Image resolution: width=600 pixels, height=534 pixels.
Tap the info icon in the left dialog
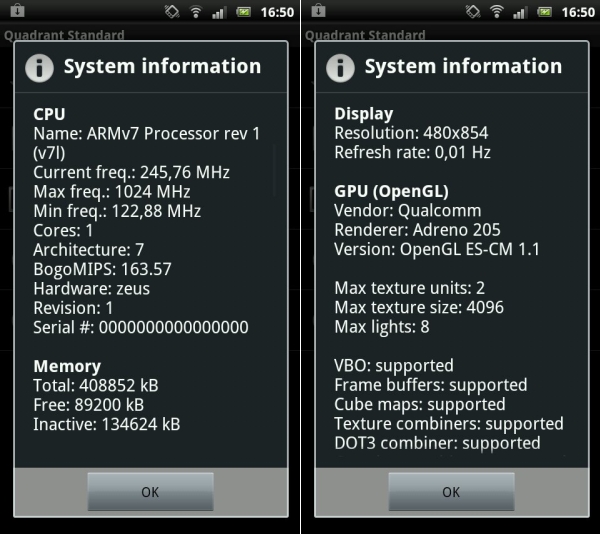tap(38, 67)
